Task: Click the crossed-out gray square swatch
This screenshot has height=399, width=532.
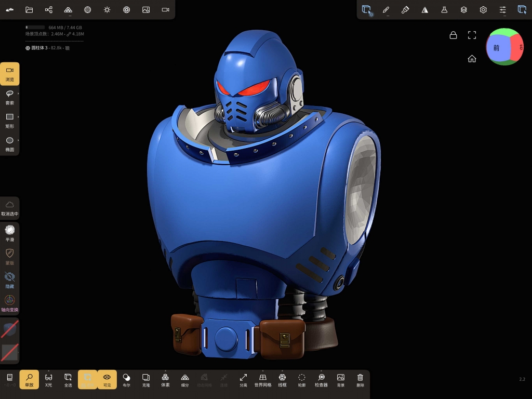Action: pos(9,353)
